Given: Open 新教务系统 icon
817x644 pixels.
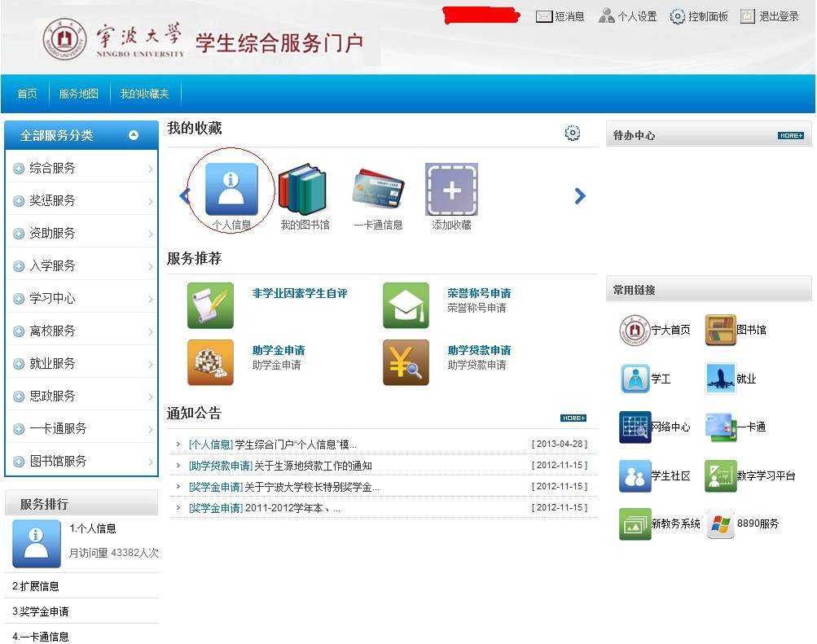Looking at the screenshot, I should click(x=635, y=524).
